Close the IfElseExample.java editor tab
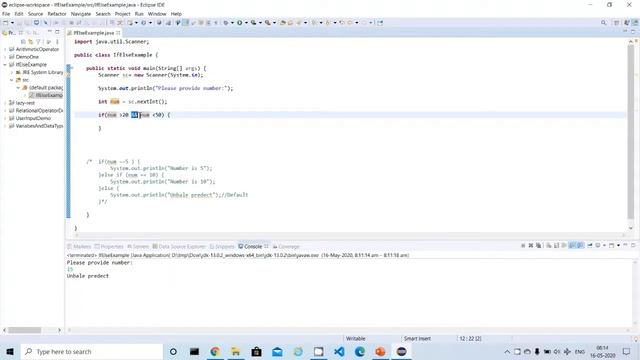The width and height of the screenshot is (640, 360). 118,33
